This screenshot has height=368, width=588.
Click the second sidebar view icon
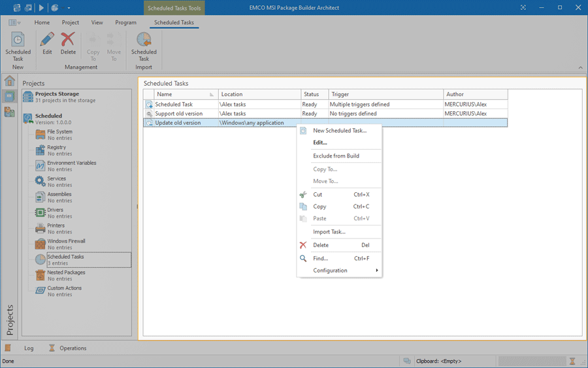[x=9, y=96]
